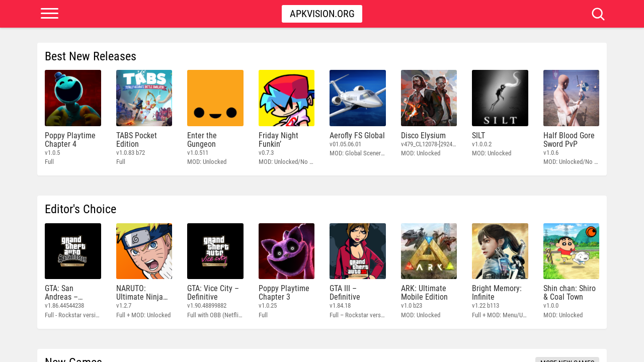Click version text v1.90.48899882
The image size is (644, 362).
[207, 306]
